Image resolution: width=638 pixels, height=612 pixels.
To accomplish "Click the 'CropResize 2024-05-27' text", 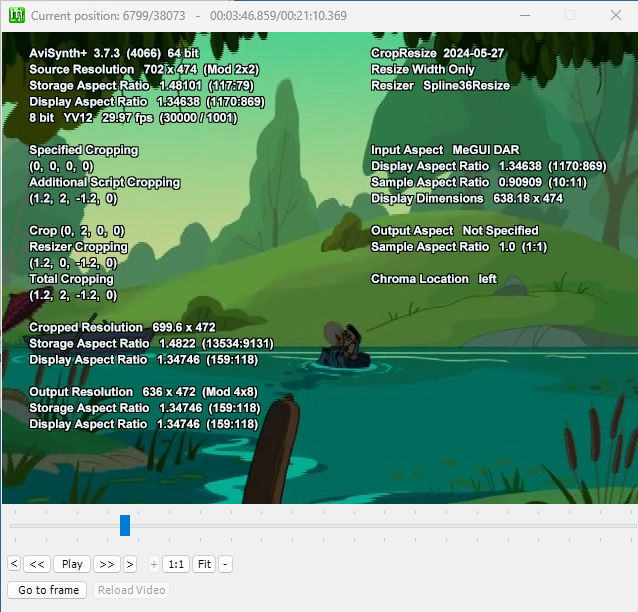I will [437, 53].
